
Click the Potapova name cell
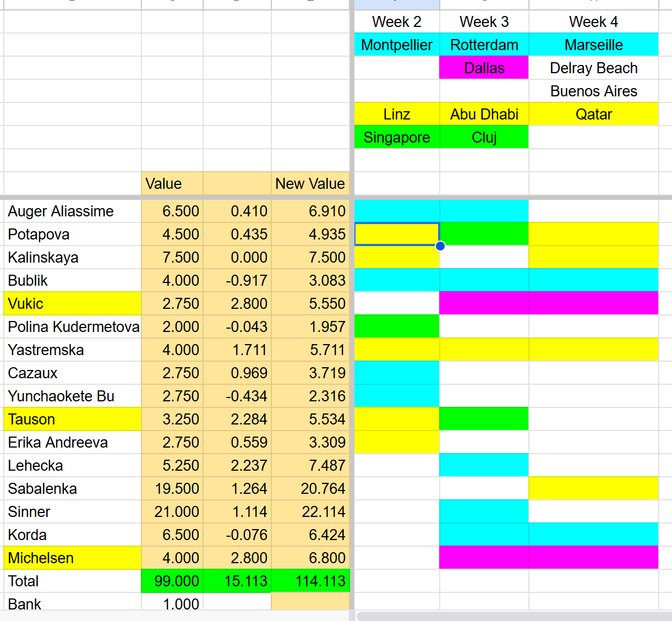click(x=73, y=235)
